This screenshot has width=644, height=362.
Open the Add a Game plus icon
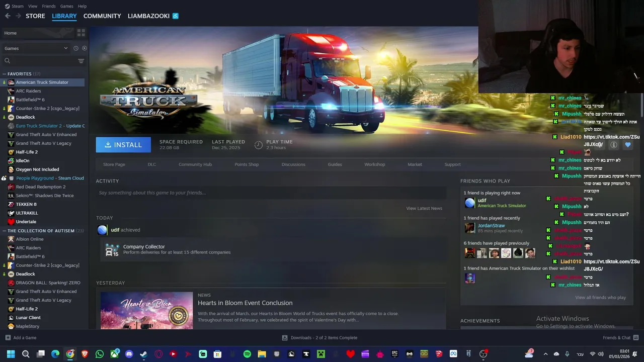8,337
